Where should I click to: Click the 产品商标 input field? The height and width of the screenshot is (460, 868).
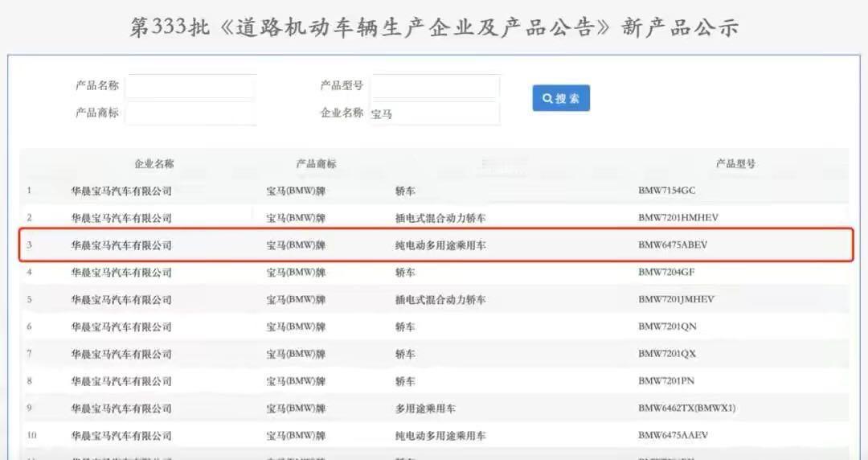pos(191,113)
